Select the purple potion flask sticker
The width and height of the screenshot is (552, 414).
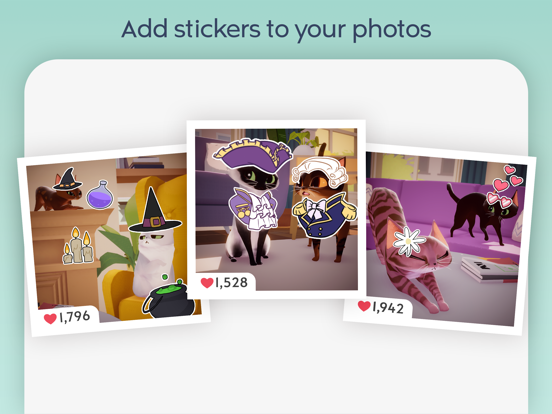(100, 194)
